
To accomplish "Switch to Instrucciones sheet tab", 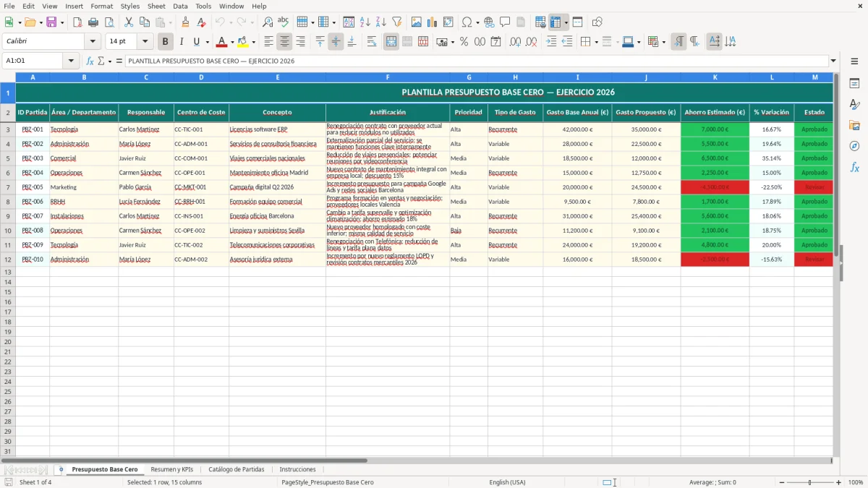I will pyautogui.click(x=297, y=469).
